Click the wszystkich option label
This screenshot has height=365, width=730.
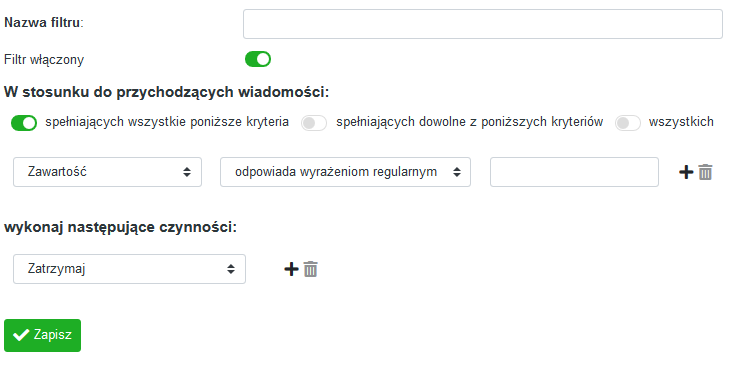pos(681,122)
